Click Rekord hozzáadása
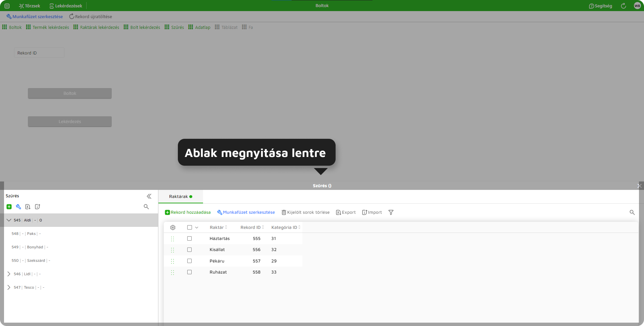644x326 pixels. [188, 212]
